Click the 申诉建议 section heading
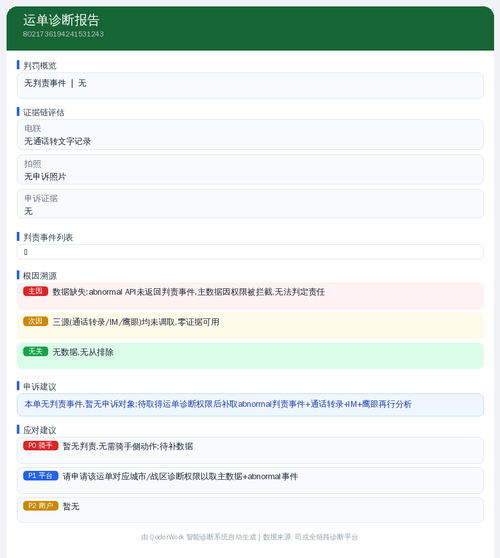500x558 pixels. click(x=40, y=386)
